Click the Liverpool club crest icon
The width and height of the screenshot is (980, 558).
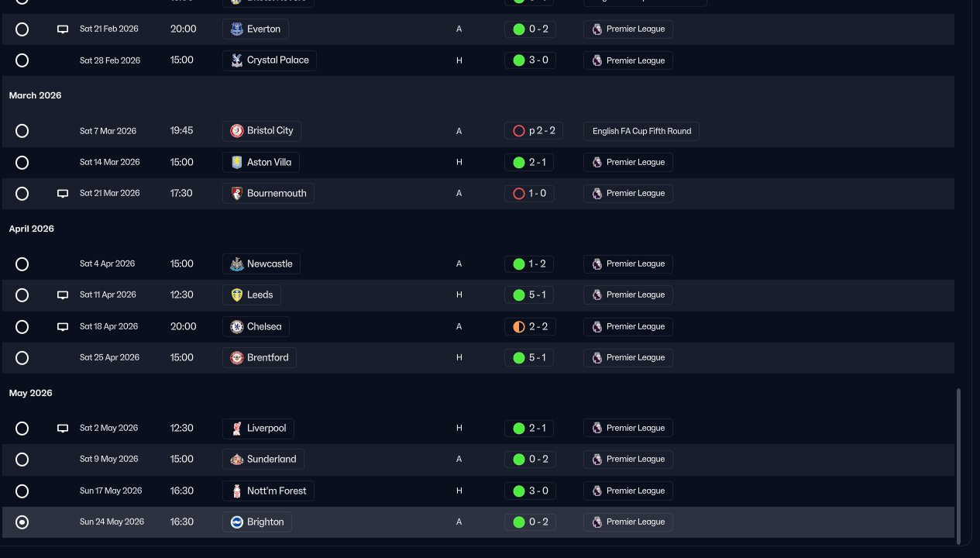(237, 429)
